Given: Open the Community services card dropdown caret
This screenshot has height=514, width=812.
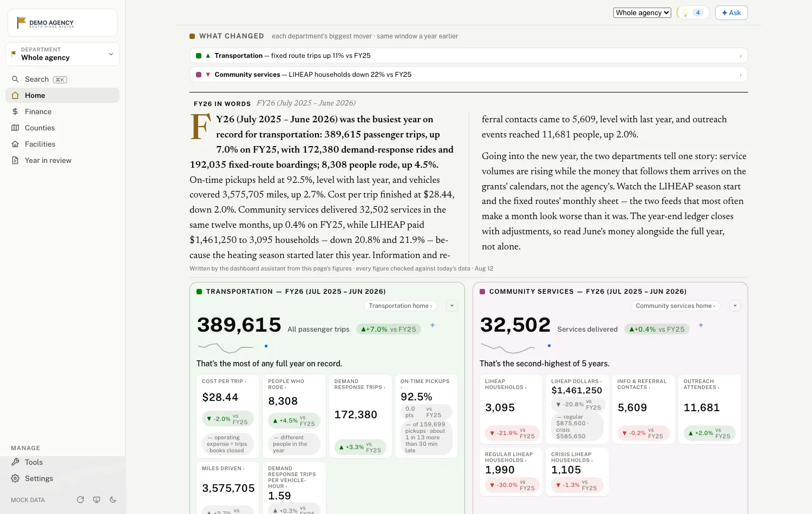Looking at the screenshot, I should [735, 306].
